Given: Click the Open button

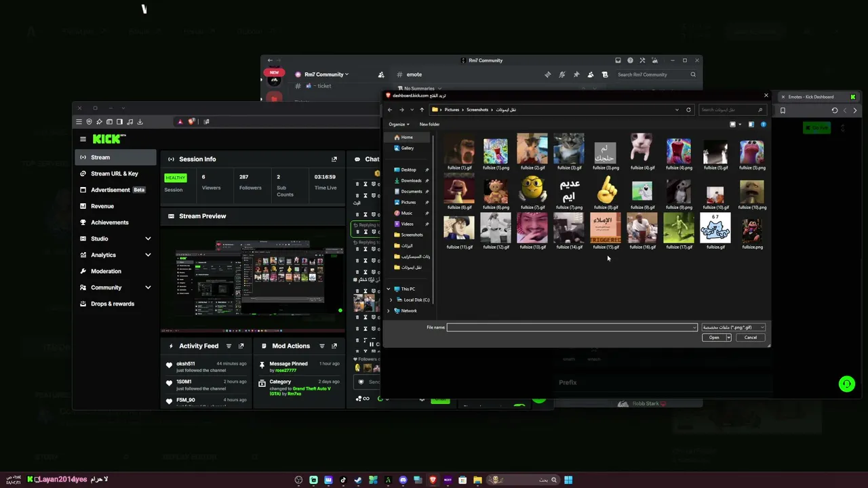Looking at the screenshot, I should (714, 338).
